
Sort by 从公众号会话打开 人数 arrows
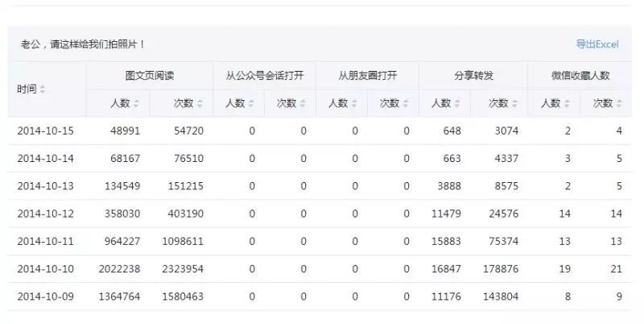click(250, 103)
